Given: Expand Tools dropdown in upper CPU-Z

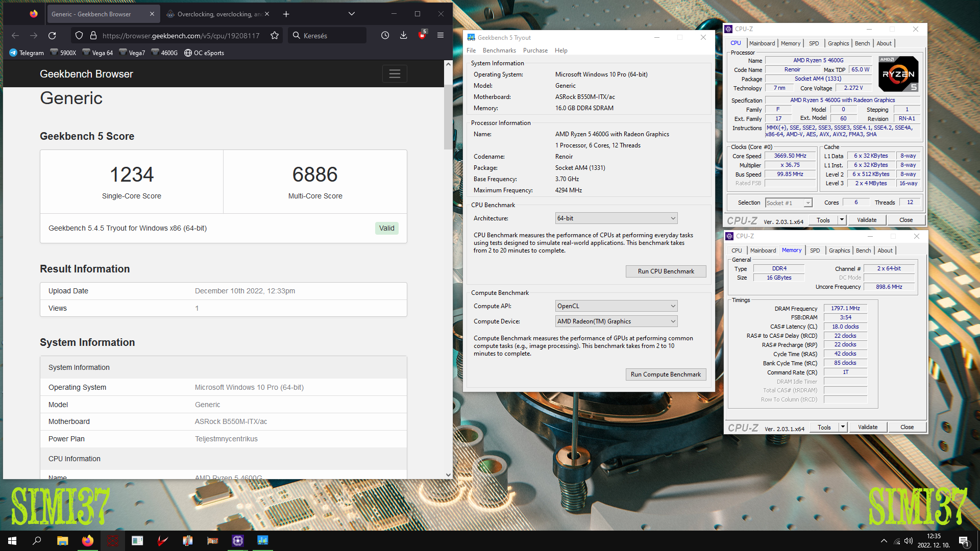Looking at the screenshot, I should (x=842, y=220).
